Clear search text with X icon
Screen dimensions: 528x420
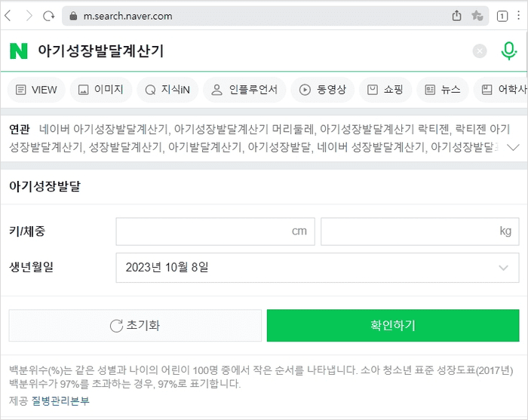click(480, 51)
